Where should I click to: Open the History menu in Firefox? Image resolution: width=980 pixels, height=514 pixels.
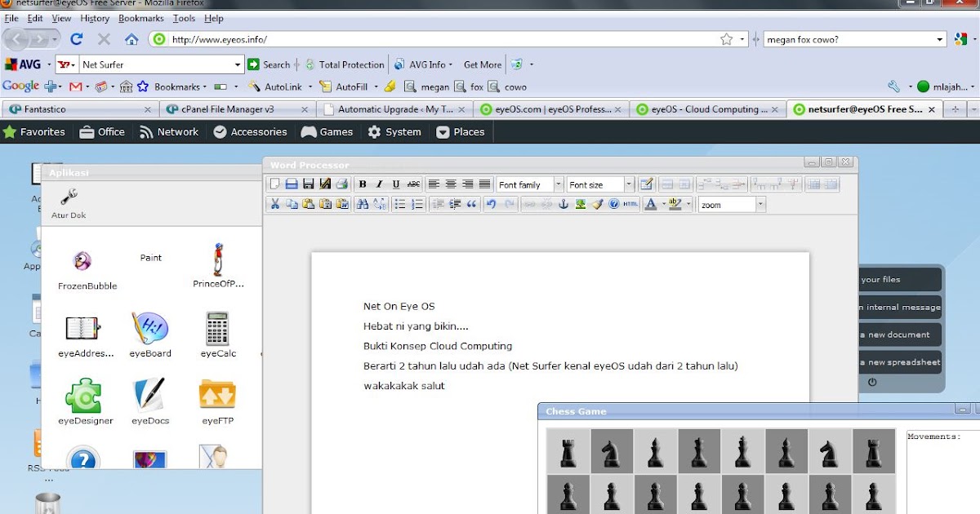click(95, 18)
